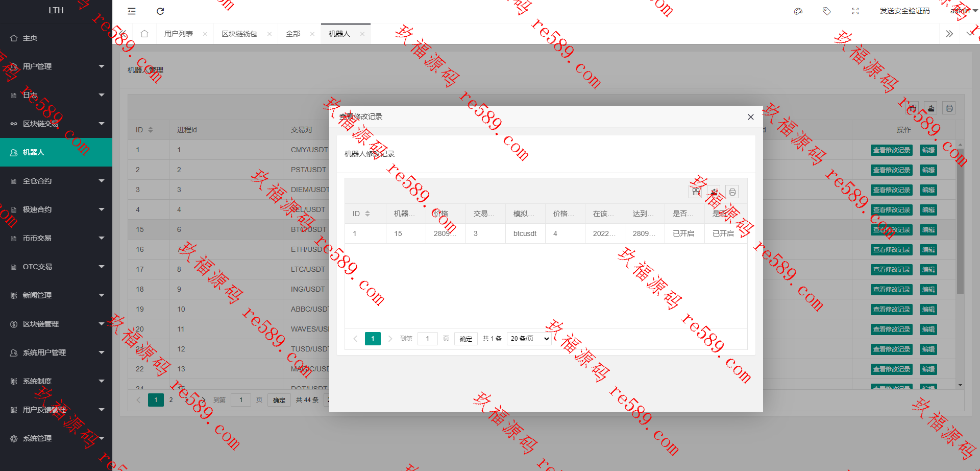The width and height of the screenshot is (980, 471).
Task: Expand 区块链管理 sidebar menu
Action: coord(56,324)
